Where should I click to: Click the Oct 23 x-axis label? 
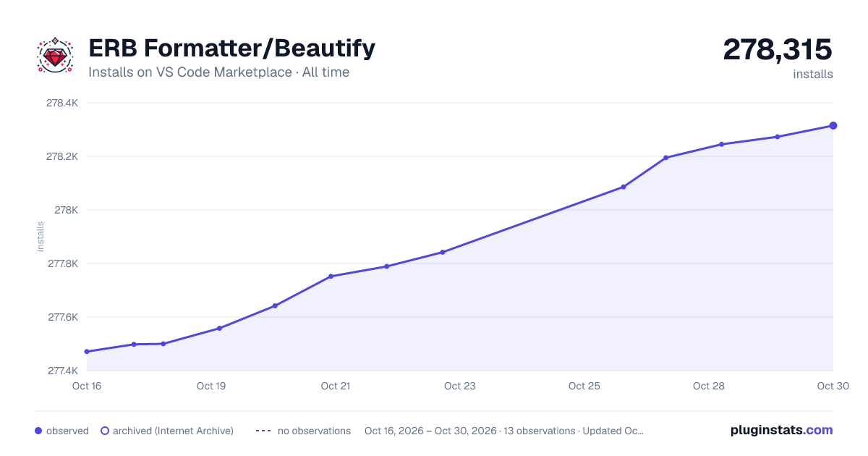point(460,386)
